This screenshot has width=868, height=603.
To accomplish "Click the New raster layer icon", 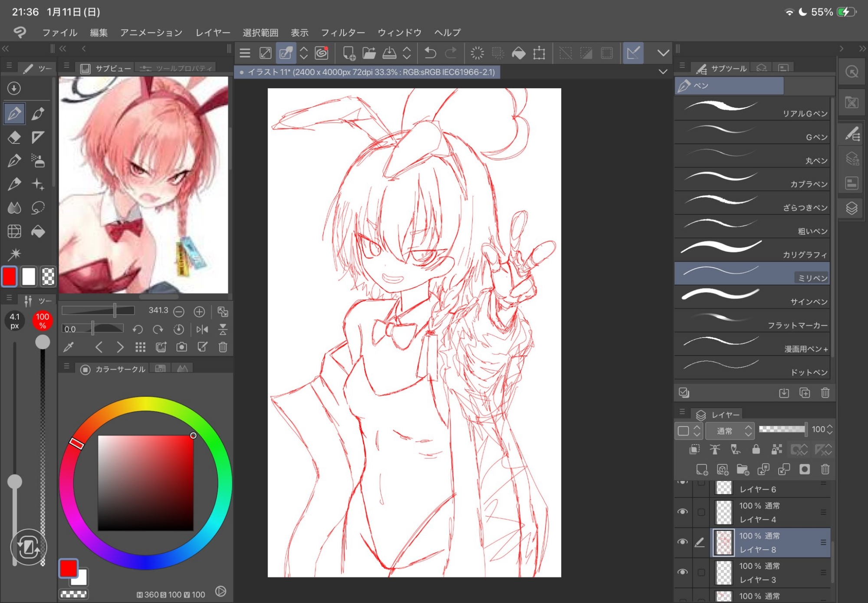I will coord(701,469).
